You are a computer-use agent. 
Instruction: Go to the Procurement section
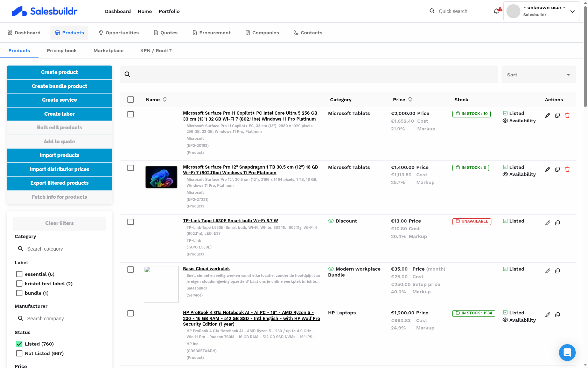[x=211, y=33]
